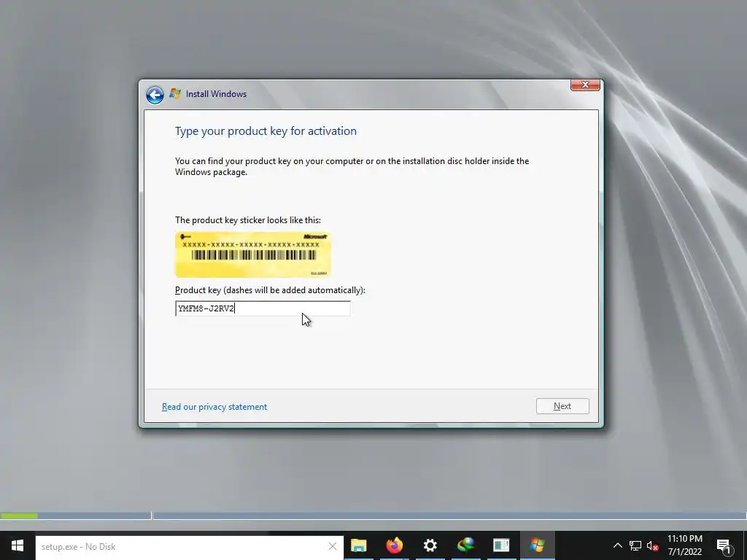747x560 pixels.
Task: Launch Firefox from the taskbar
Action: (x=394, y=545)
